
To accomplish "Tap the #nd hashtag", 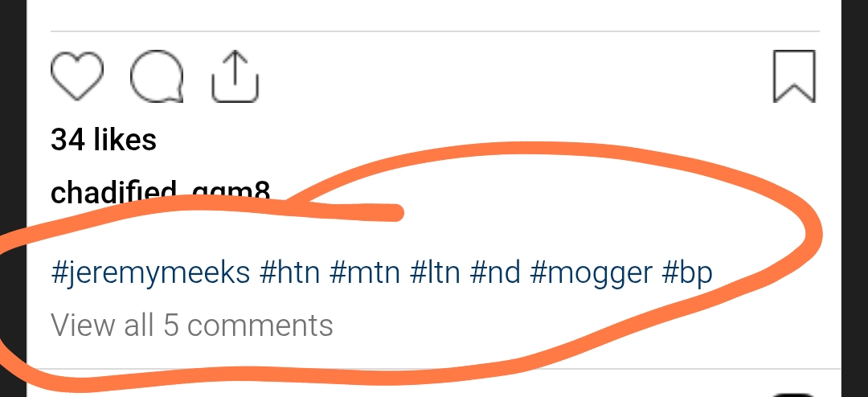I will 495,273.
